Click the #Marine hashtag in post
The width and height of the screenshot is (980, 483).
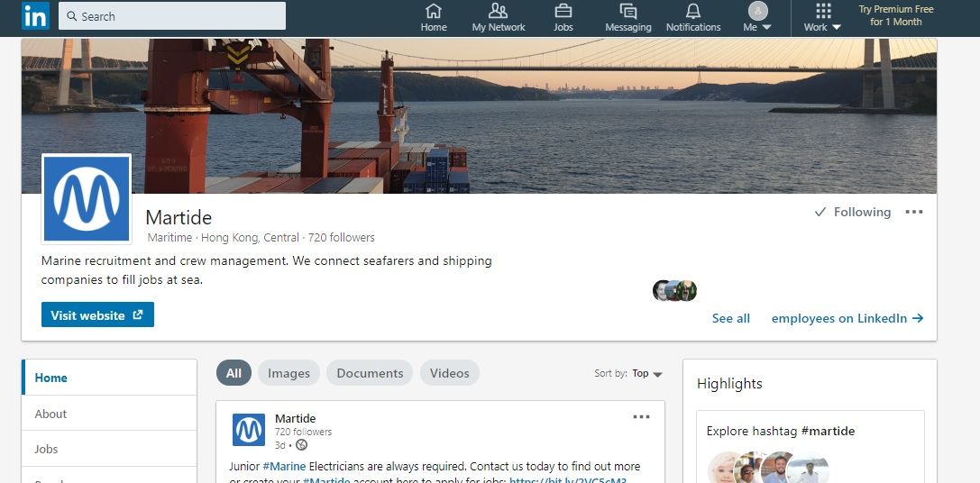coord(284,466)
